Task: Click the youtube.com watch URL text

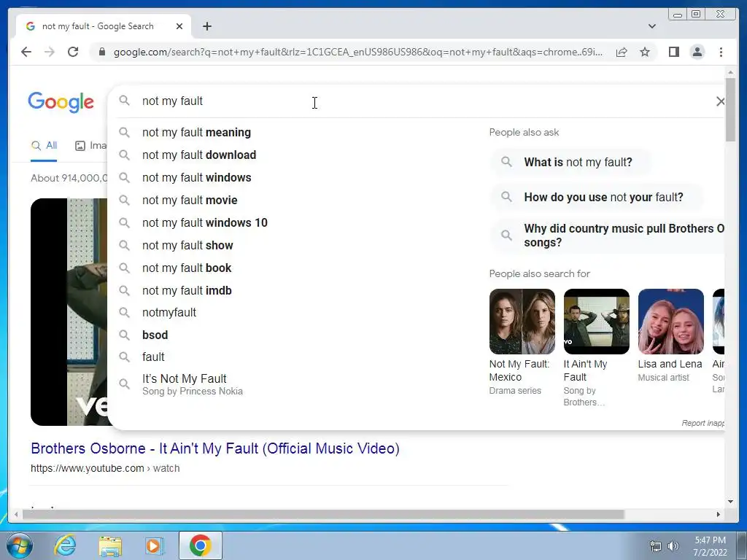Action: (105, 469)
